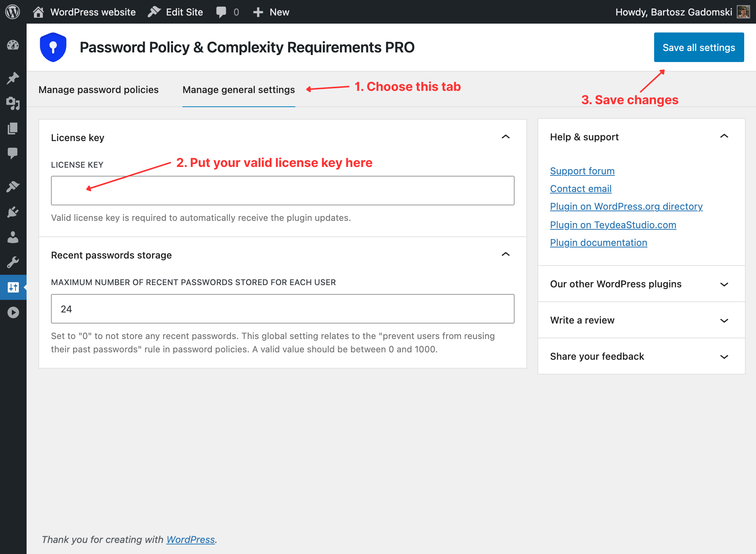Click the blue shield plugin logo
The image size is (756, 554).
click(x=53, y=47)
